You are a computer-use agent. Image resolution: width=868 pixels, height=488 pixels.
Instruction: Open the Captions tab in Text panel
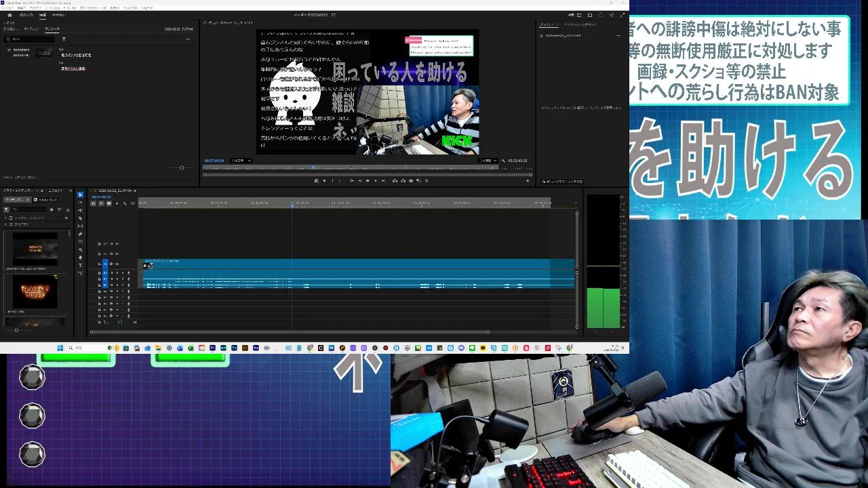pos(31,29)
